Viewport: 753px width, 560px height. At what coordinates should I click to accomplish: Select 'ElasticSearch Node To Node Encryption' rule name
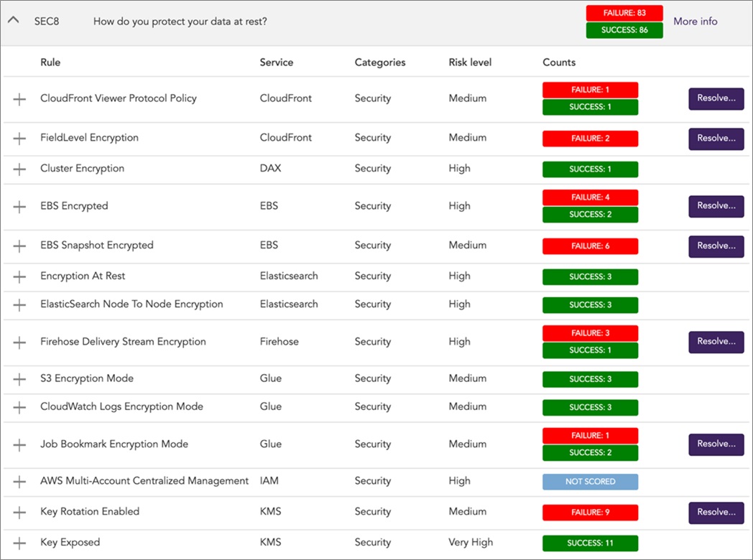tap(131, 304)
